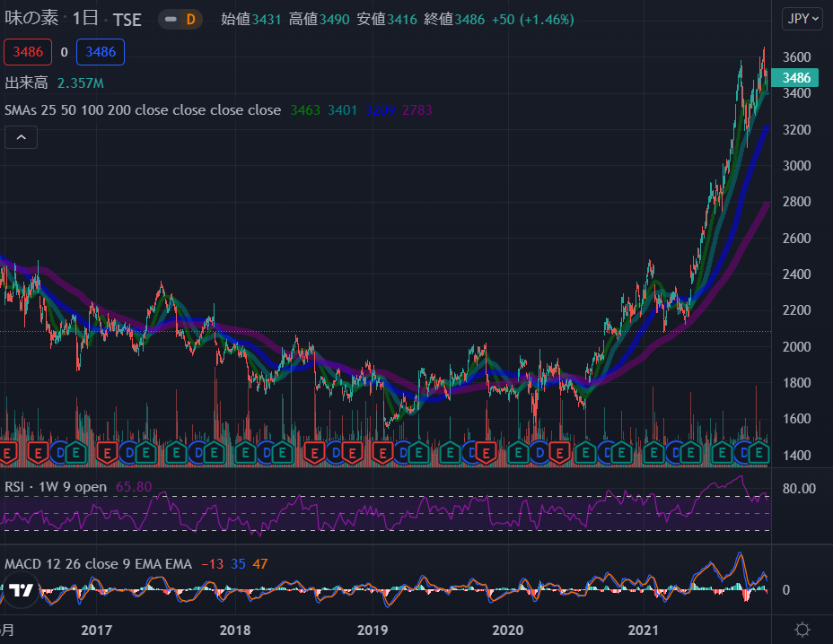
Task: Open the JPY currency dropdown
Action: pyautogui.click(x=802, y=19)
